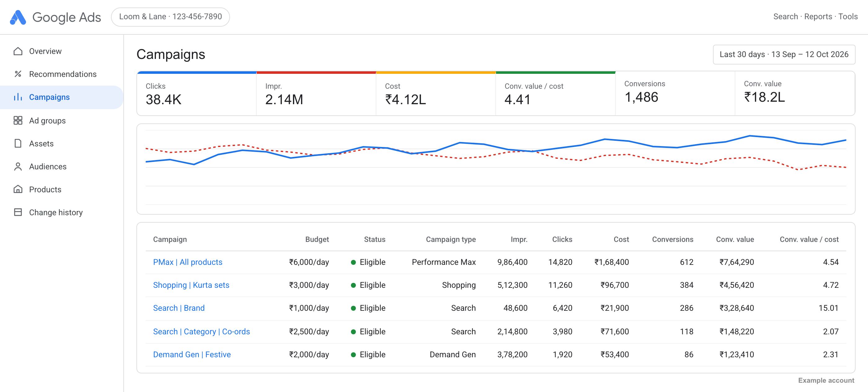
Task: Click the Change history icon
Action: (x=18, y=212)
